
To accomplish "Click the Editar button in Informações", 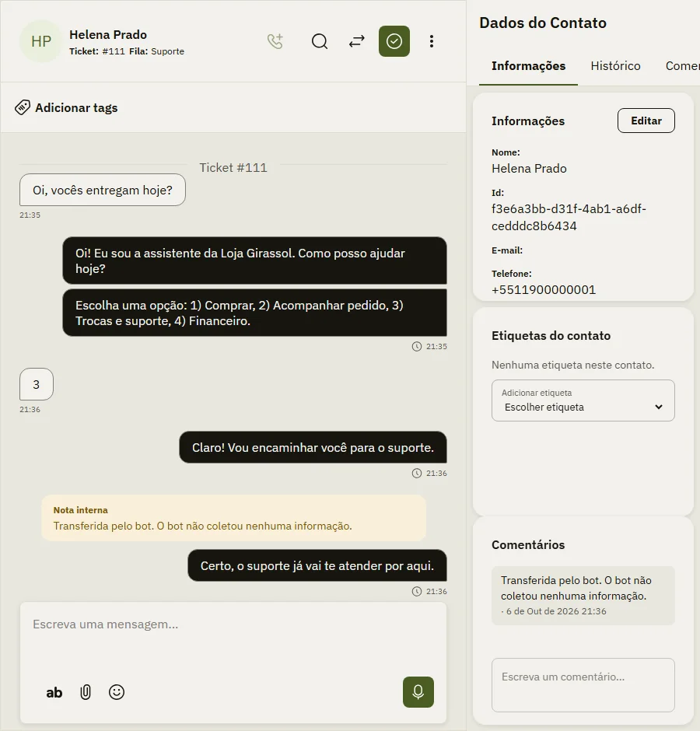I will coord(646,121).
